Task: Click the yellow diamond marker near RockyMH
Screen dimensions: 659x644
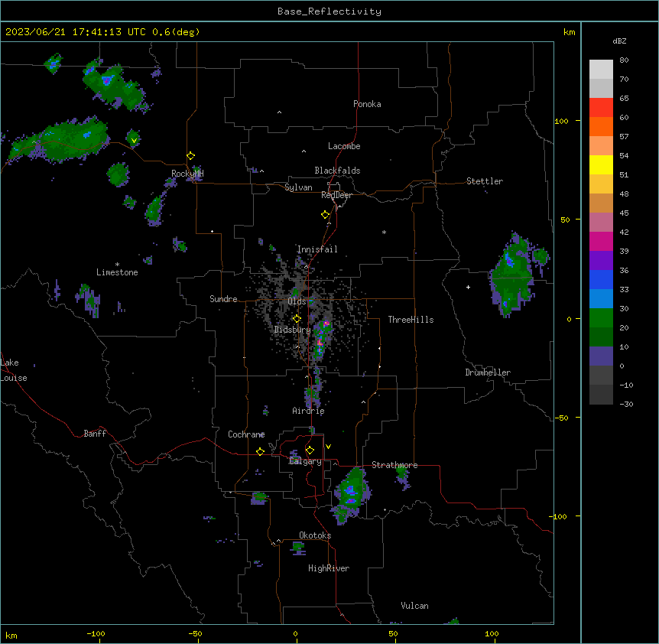Action: 190,156
